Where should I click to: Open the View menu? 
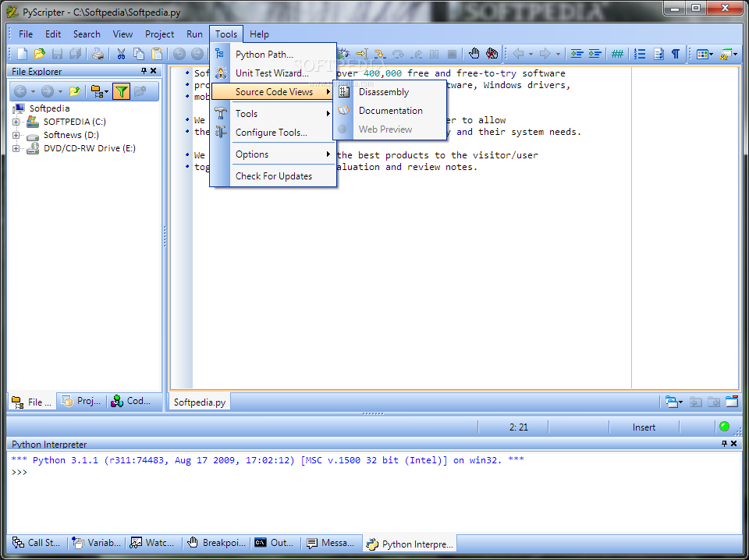[122, 34]
